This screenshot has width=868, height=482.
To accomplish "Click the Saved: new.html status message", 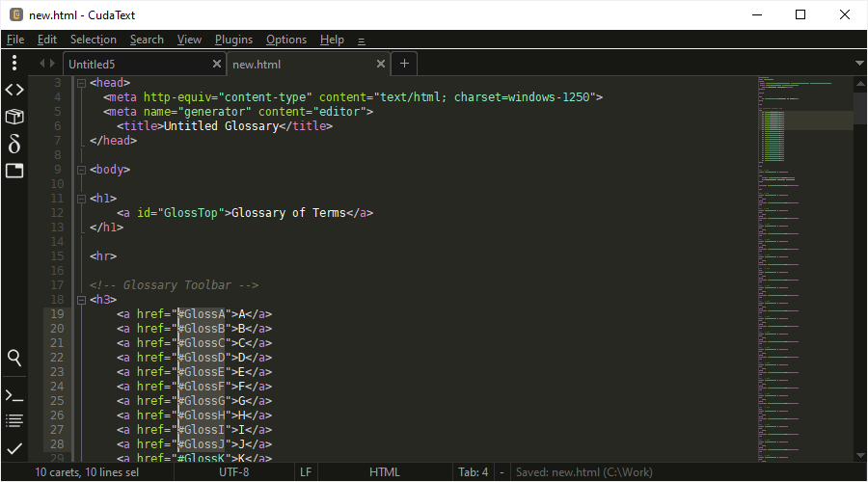I will click(584, 472).
